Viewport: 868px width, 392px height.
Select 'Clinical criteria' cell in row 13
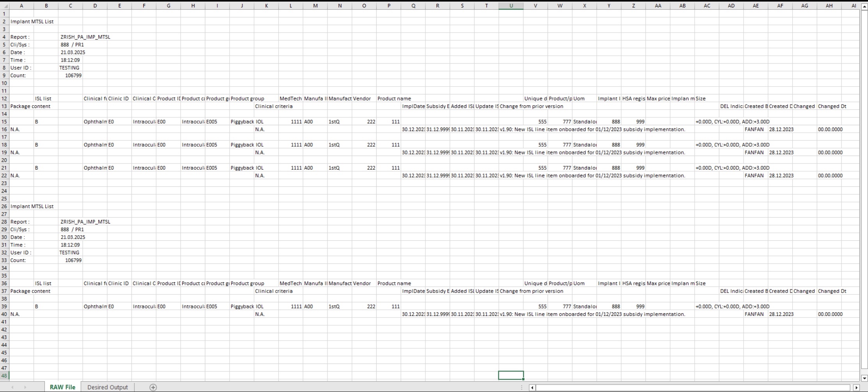(x=274, y=106)
